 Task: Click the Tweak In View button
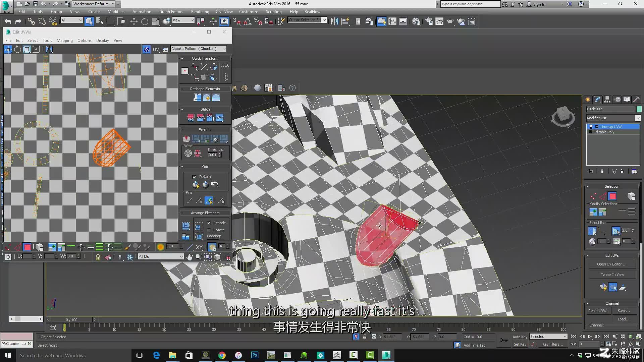[x=612, y=275]
